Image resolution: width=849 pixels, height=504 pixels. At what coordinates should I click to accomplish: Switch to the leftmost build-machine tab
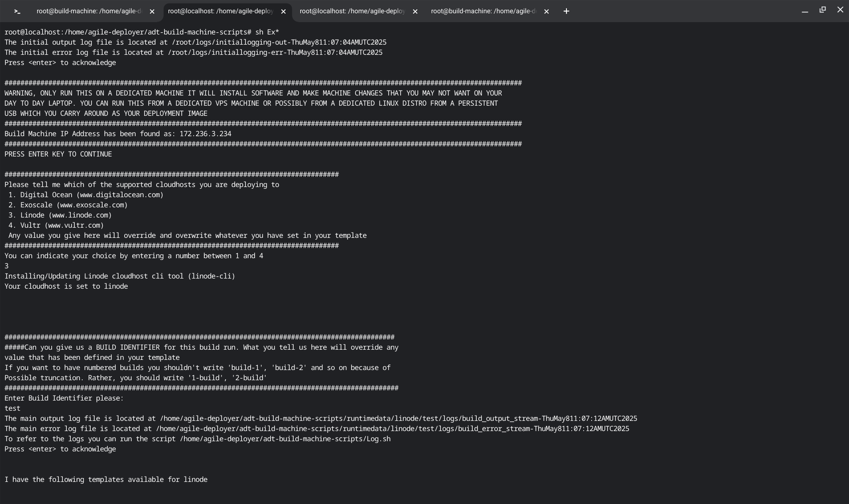point(88,11)
